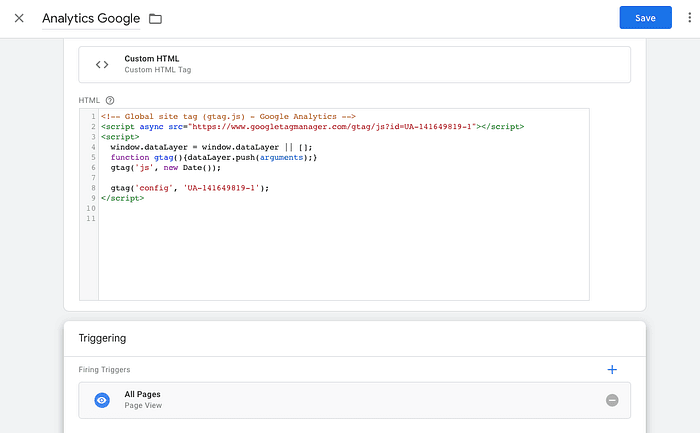Screen dimensions: 700x433
Task: Open the three-dot more options menu
Action: coord(689,18)
